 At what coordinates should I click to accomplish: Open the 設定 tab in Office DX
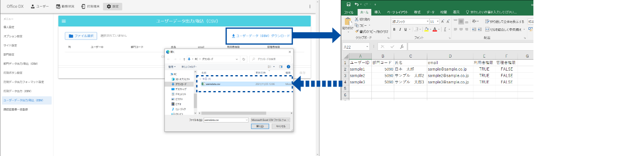(x=113, y=7)
